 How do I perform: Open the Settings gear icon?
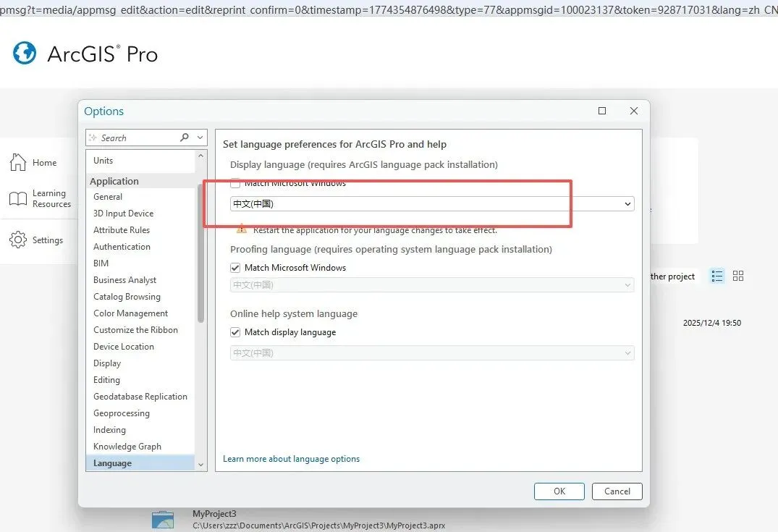(x=18, y=240)
